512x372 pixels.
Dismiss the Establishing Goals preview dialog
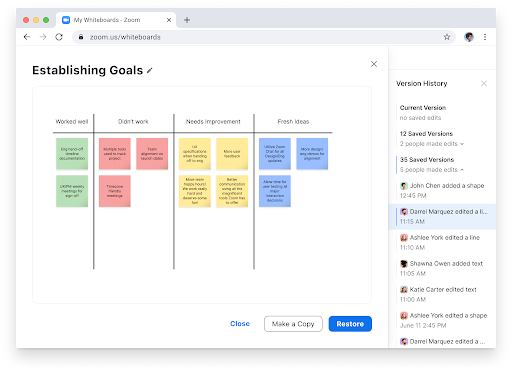click(x=374, y=64)
